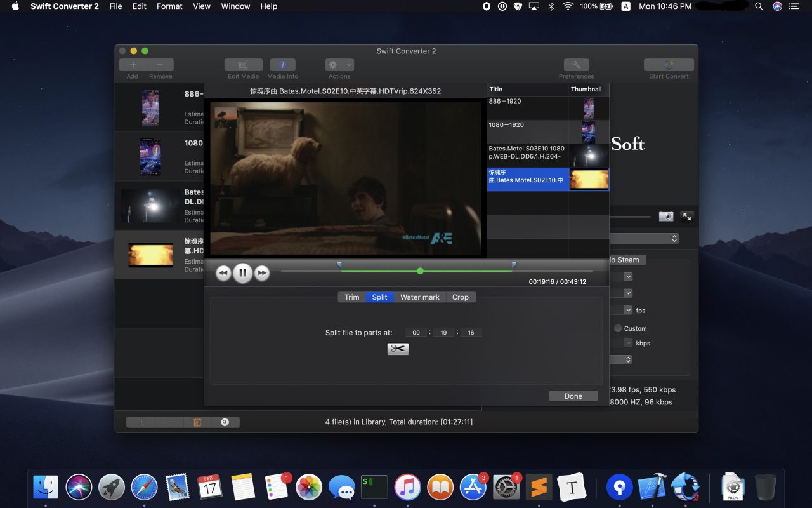812x508 pixels.
Task: Click the fiery thumbnail in the highlighted row
Action: pyautogui.click(x=589, y=180)
